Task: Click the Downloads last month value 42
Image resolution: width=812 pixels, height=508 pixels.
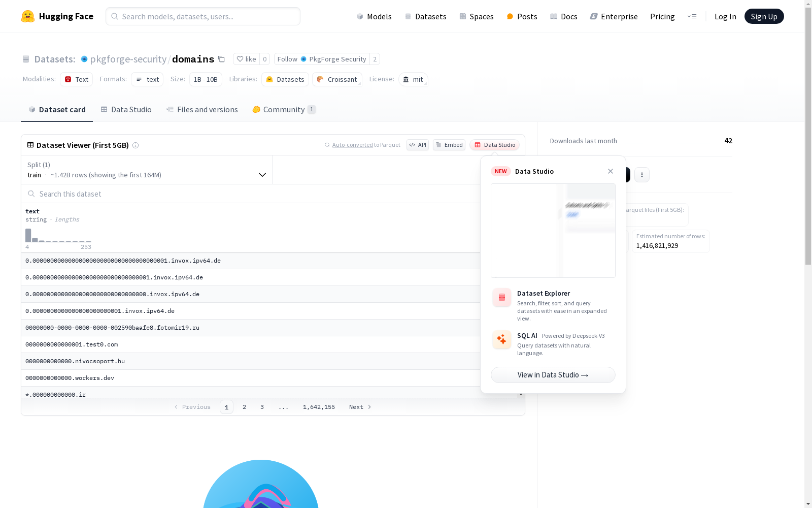Action: point(728,141)
